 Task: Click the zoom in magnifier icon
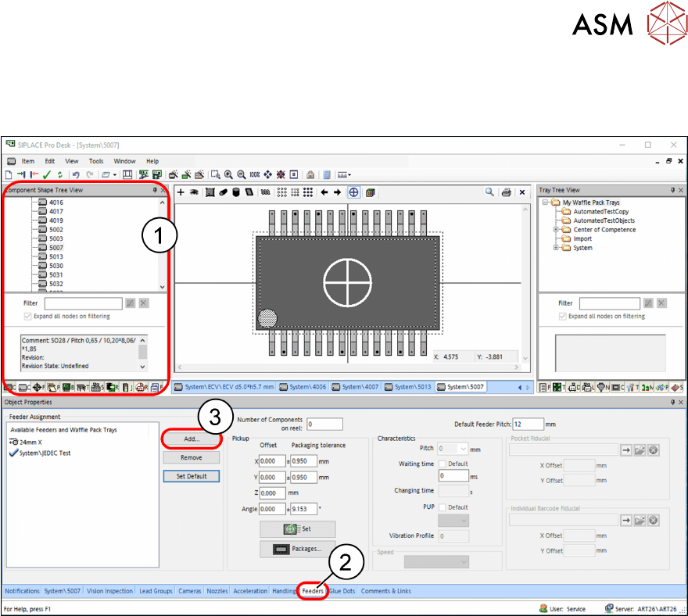228,174
